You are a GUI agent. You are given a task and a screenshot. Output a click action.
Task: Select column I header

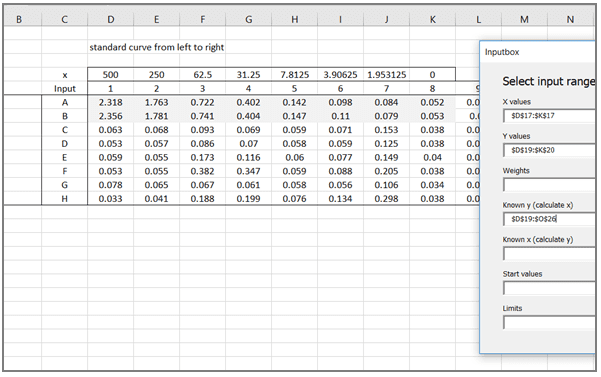(340, 19)
